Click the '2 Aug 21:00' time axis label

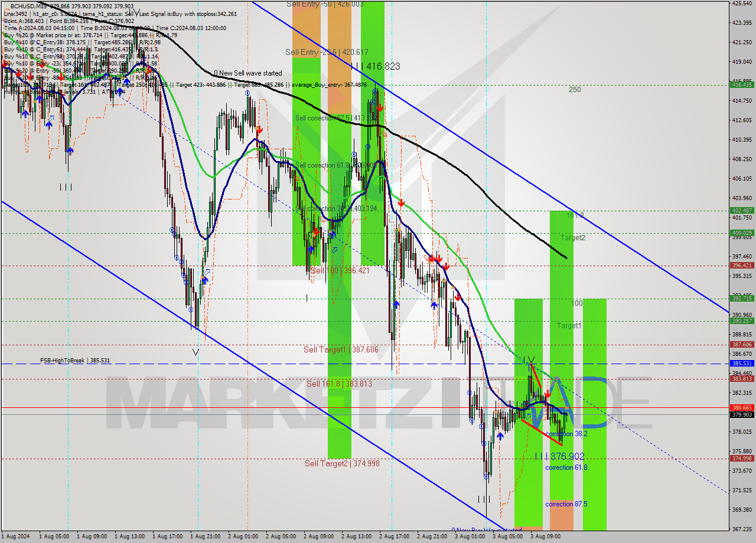(x=433, y=537)
